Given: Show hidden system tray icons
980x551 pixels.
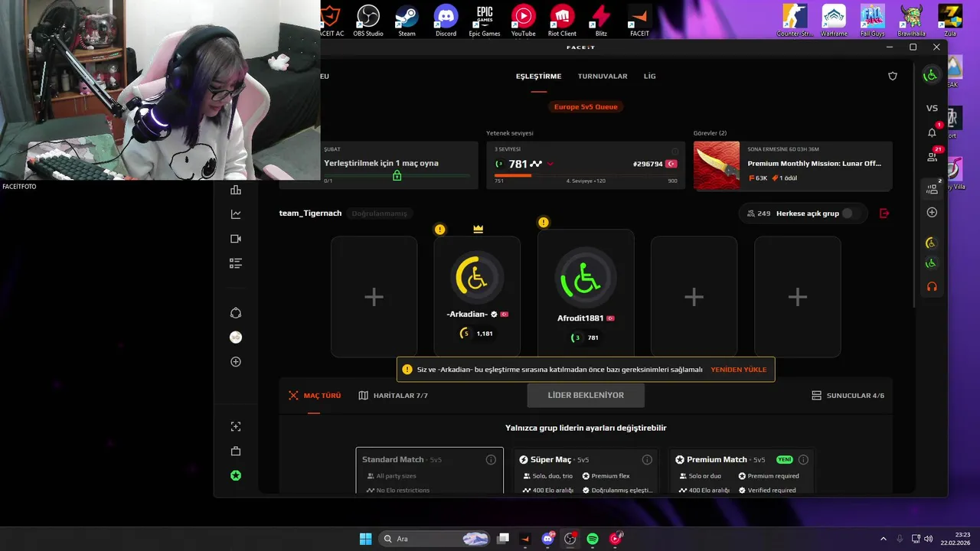Looking at the screenshot, I should point(883,539).
